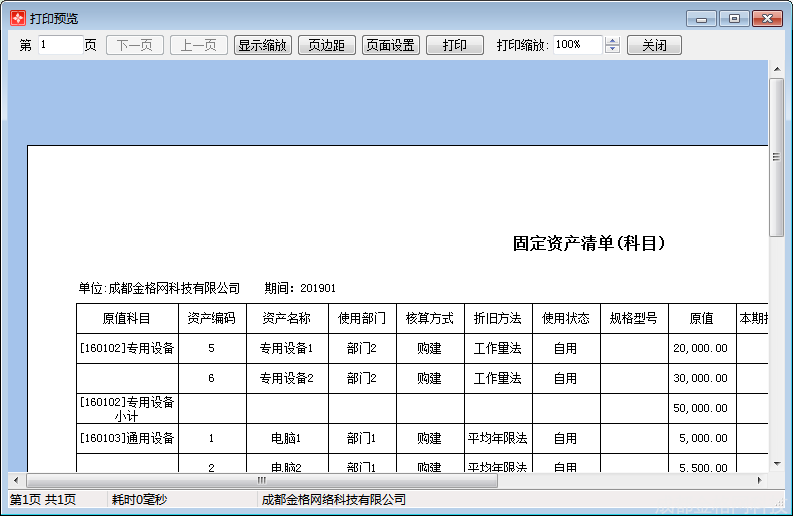Click the red app icon in title bar
This screenshot has height=516, width=793.
17,18
